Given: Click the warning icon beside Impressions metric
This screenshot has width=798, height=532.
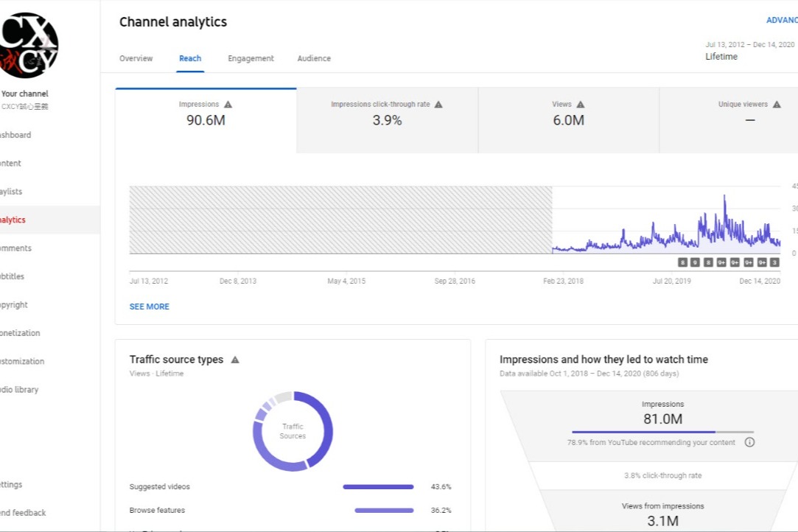Looking at the screenshot, I should [228, 105].
